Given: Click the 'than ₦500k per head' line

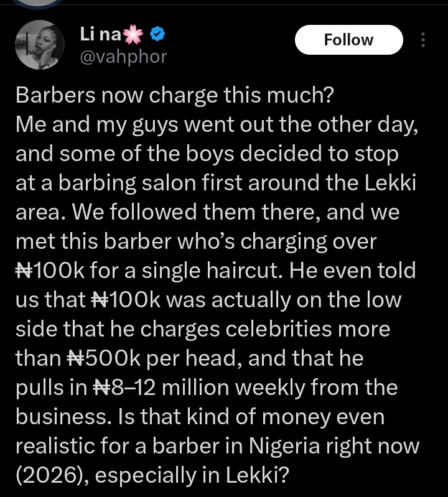Looking at the screenshot, I should [189, 358].
